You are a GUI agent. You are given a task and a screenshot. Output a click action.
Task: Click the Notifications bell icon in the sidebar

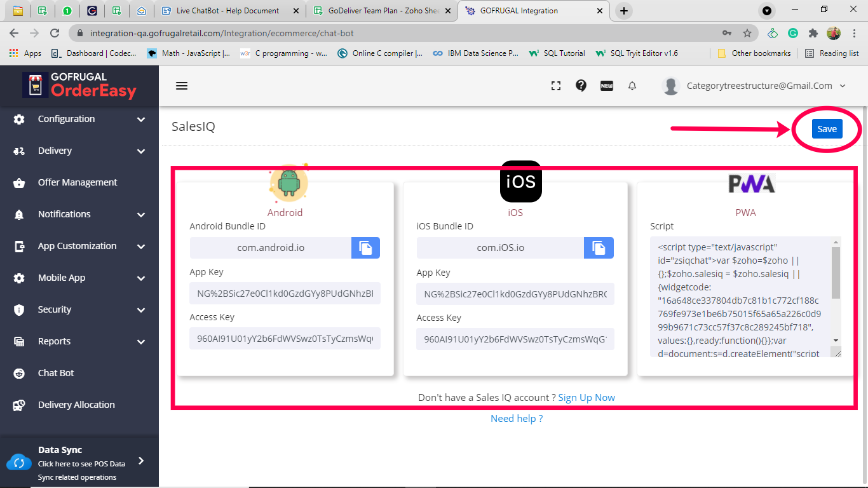[x=19, y=214]
